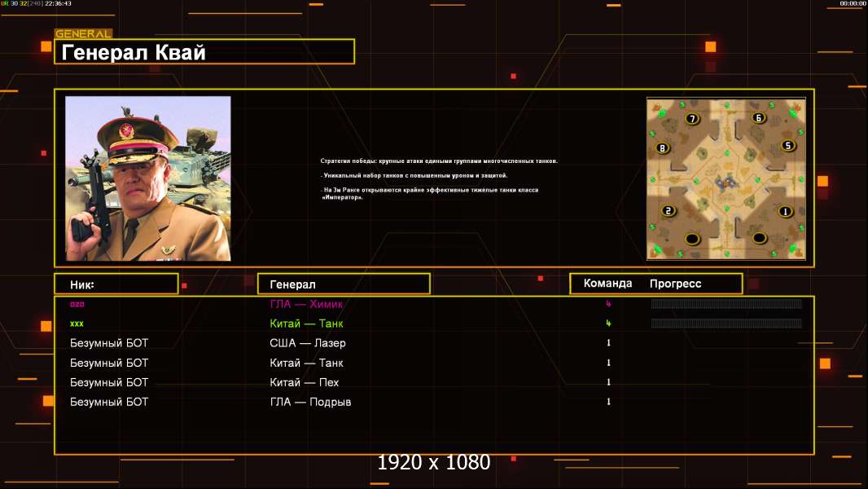Select start position 5 on the map
868x489 pixels.
point(787,146)
